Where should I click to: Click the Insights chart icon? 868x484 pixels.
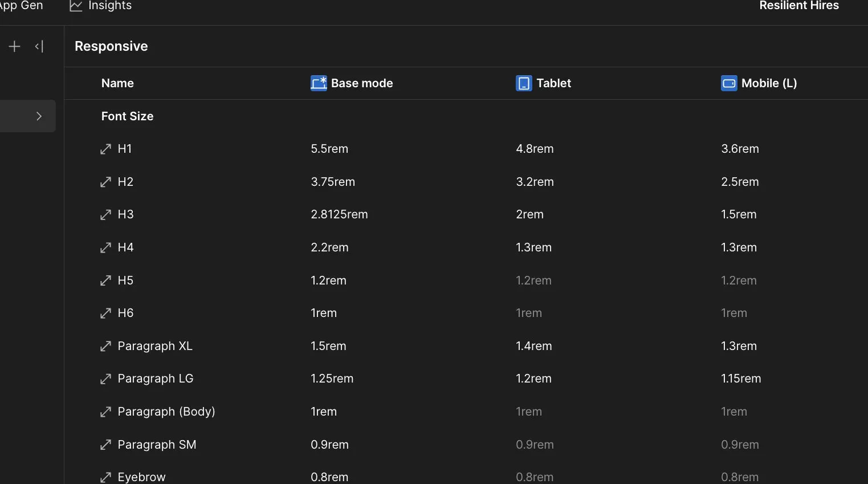pos(76,6)
